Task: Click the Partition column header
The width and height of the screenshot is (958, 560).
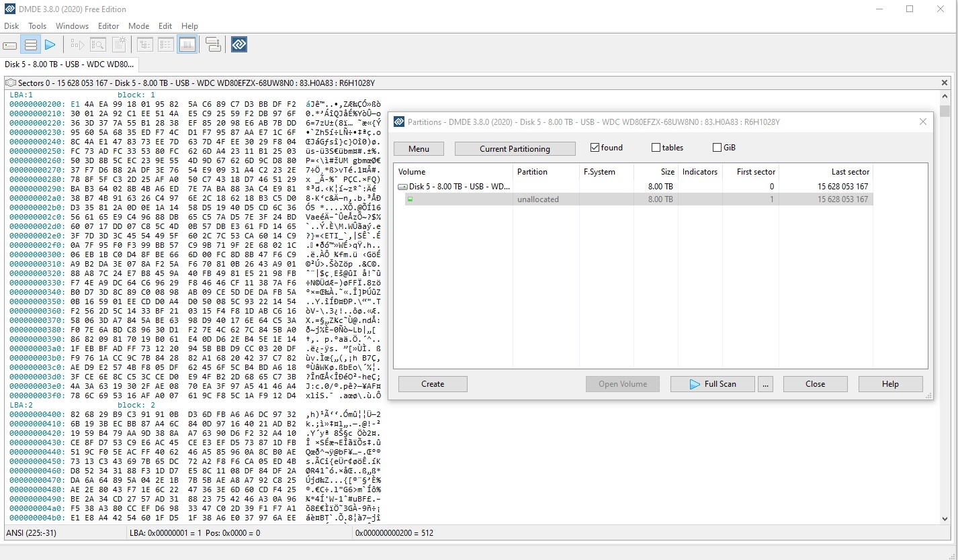Action: (546, 172)
